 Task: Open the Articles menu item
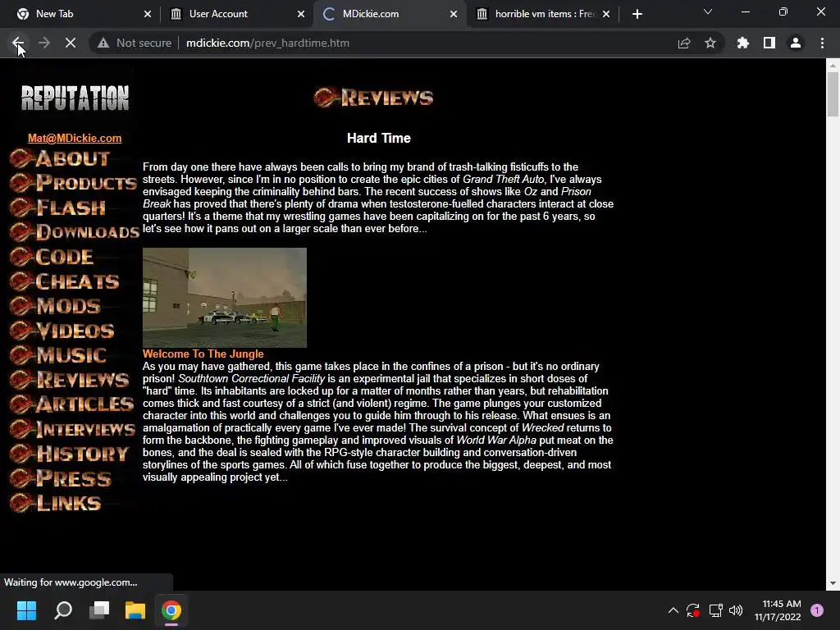click(72, 404)
